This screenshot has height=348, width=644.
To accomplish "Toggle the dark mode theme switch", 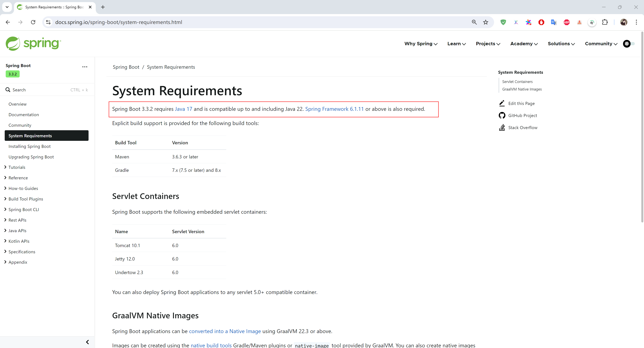I will click(629, 44).
